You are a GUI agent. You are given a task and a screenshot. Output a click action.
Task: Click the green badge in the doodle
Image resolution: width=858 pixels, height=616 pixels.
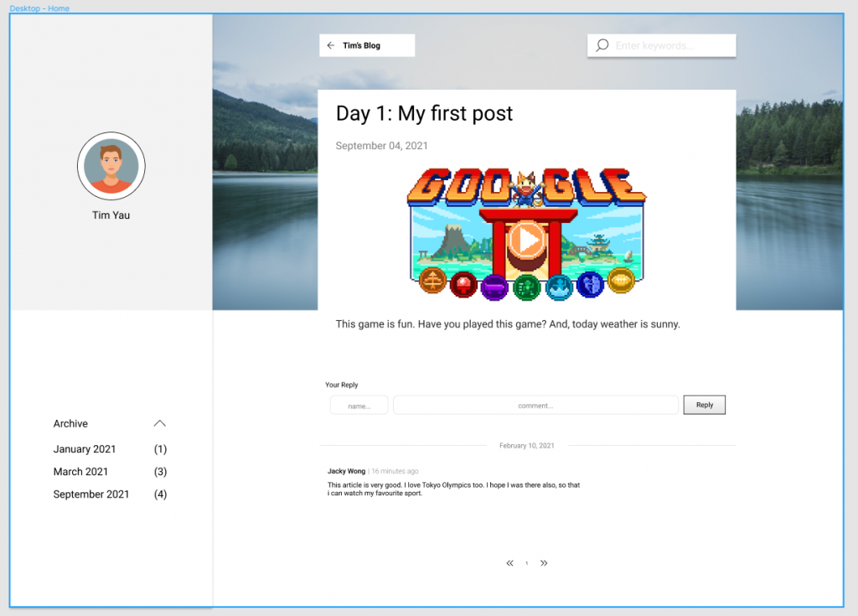(526, 287)
